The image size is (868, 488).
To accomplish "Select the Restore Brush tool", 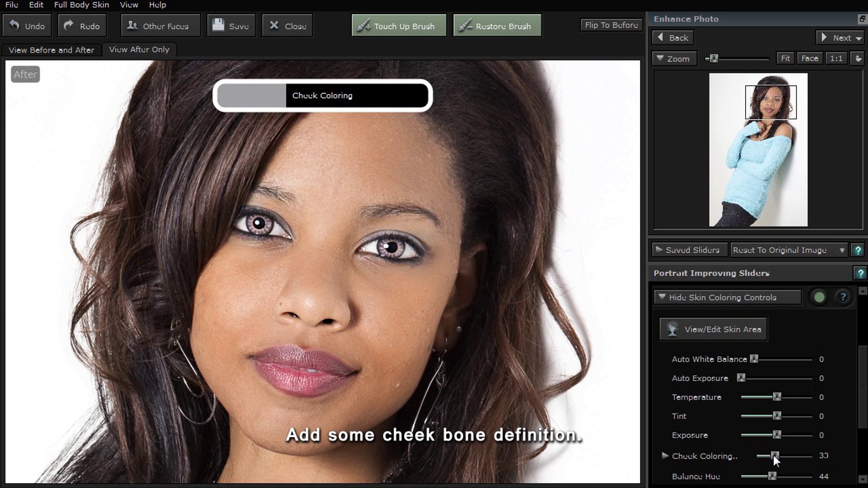I will coord(497,26).
